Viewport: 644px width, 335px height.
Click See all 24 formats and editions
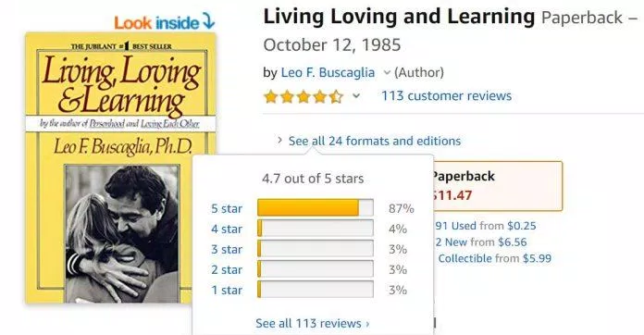375,141
